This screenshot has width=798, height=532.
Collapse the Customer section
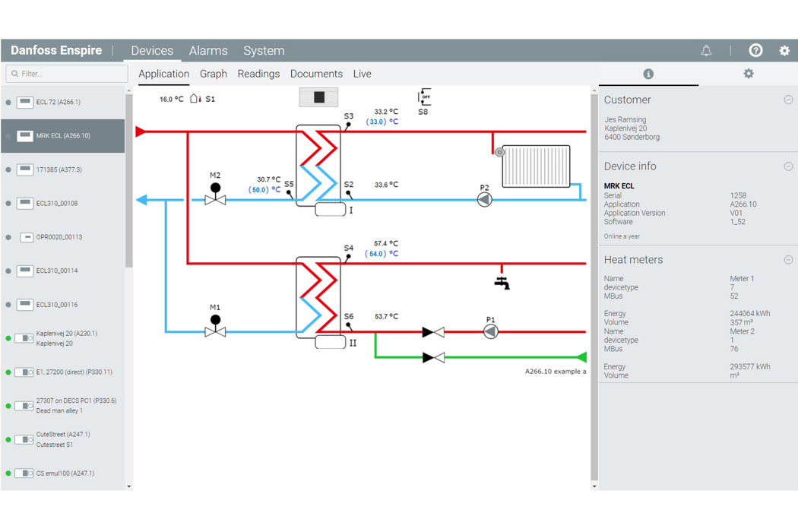coord(788,100)
